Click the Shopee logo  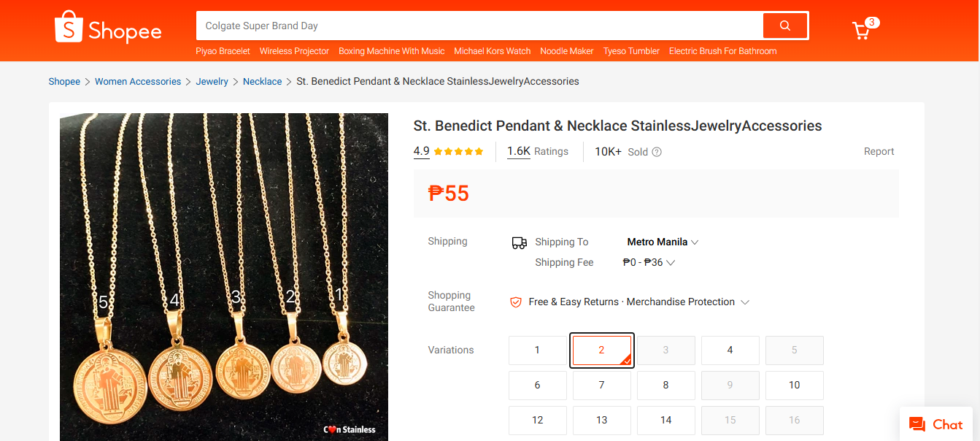(x=107, y=27)
